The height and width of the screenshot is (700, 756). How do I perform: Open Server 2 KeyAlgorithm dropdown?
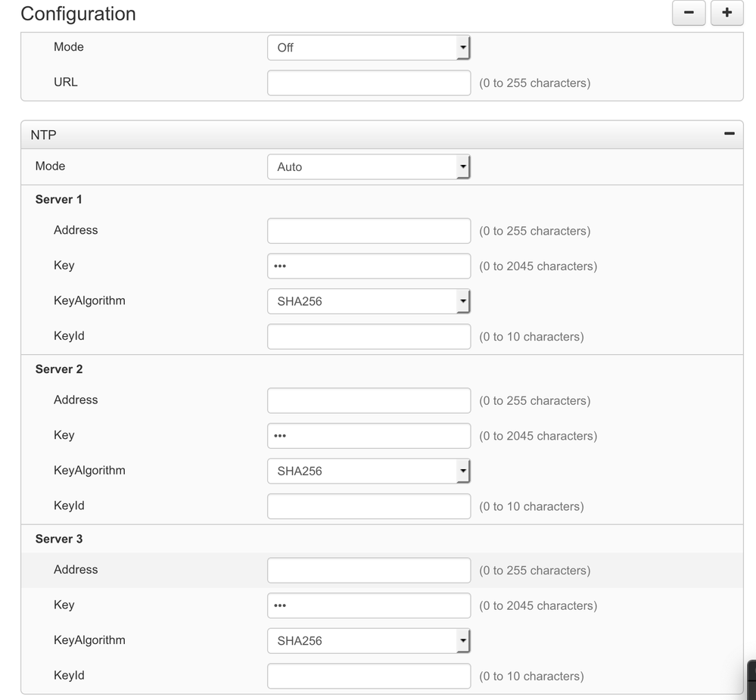pos(369,471)
